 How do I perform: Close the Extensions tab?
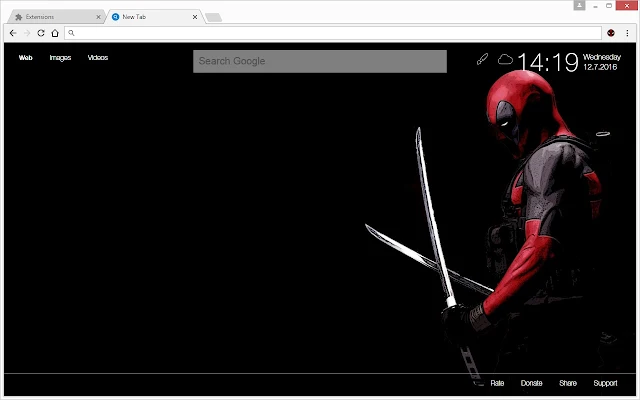[x=98, y=17]
